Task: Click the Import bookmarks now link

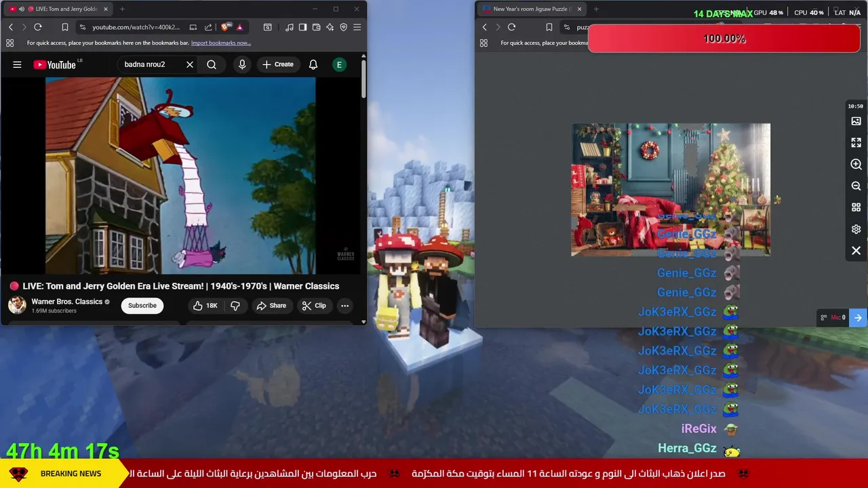Action: pyautogui.click(x=220, y=43)
